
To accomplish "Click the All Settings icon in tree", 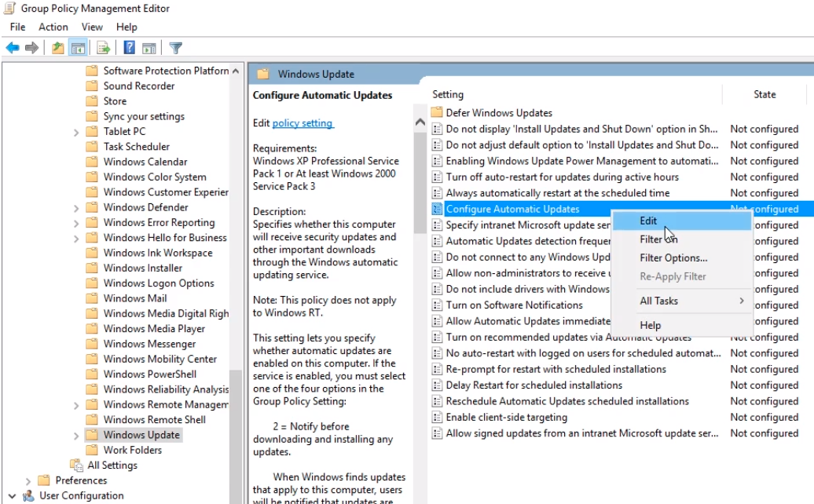I will pyautogui.click(x=76, y=466).
